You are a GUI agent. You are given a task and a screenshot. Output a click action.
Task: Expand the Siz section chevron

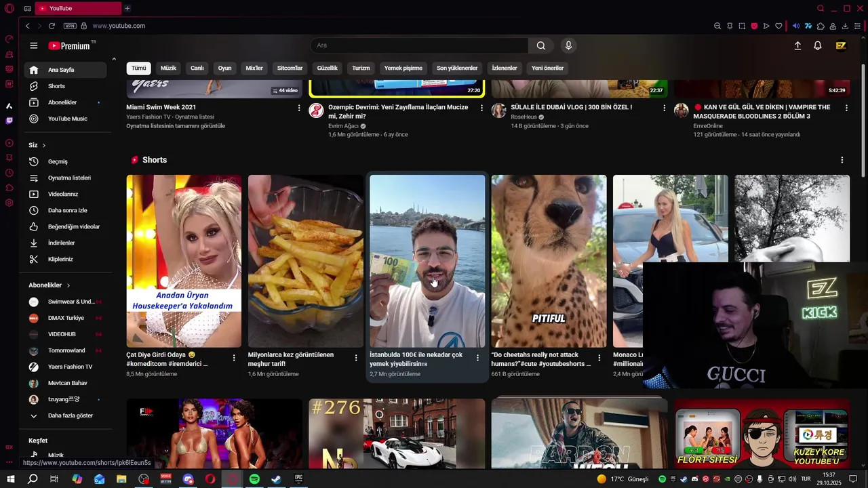[44, 145]
